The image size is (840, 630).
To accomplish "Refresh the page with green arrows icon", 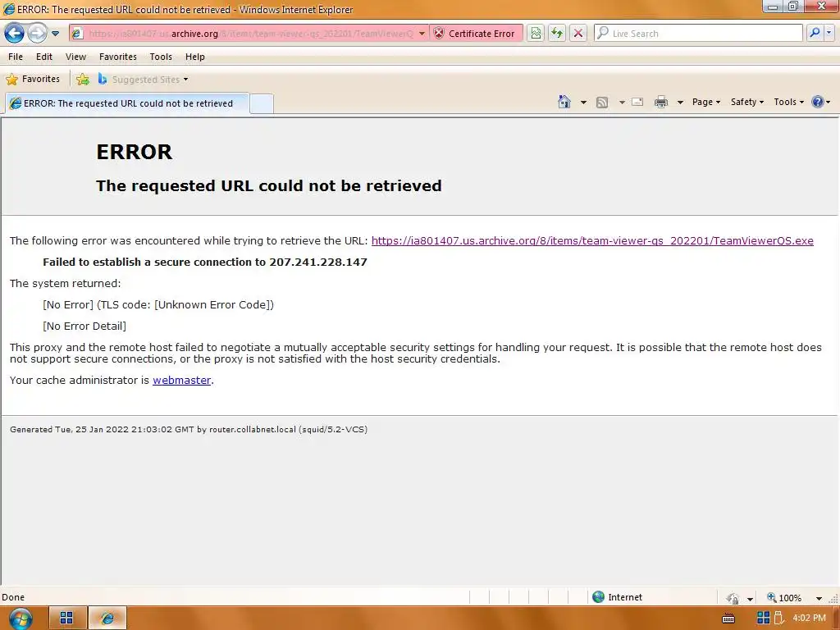I will tap(557, 33).
